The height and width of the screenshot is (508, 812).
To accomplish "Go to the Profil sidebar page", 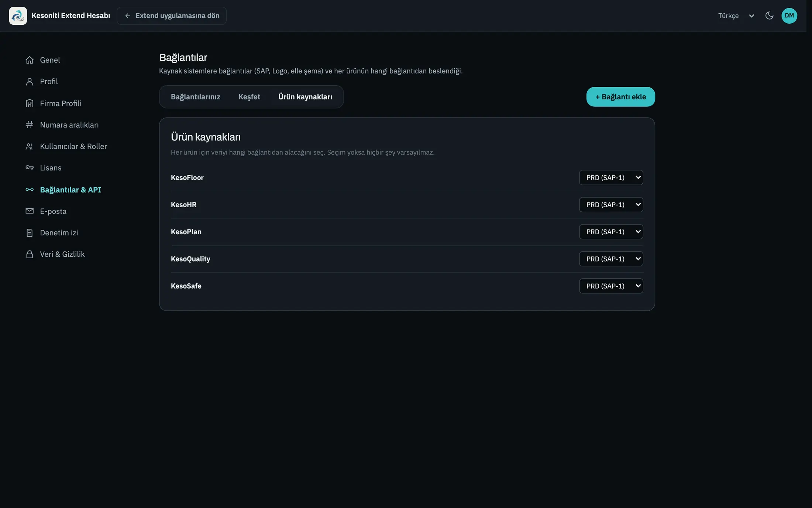I will [x=49, y=82].
